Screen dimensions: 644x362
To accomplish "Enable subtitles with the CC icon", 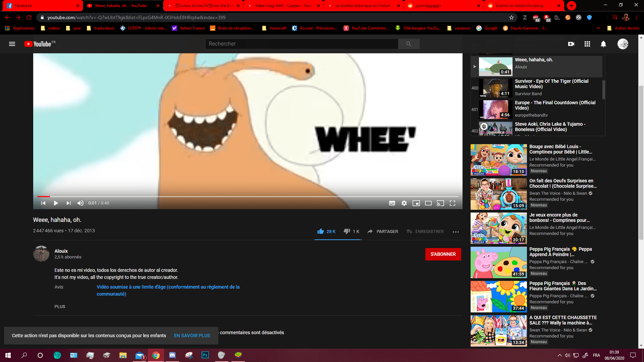I will 392,203.
